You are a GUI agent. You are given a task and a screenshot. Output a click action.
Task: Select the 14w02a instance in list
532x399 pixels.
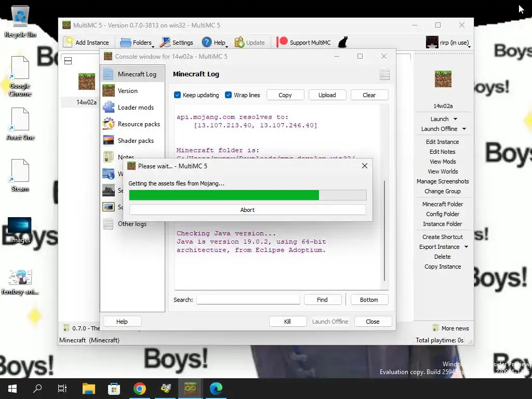click(86, 89)
